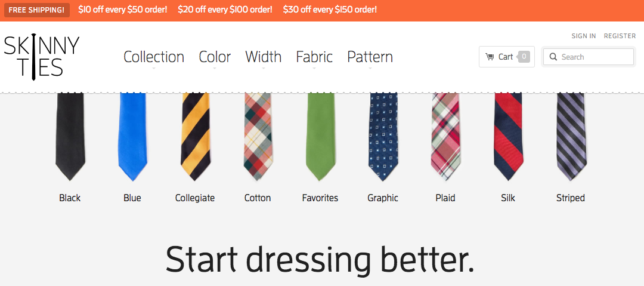The image size is (644, 286).
Task: Click the Sign In link
Action: (583, 36)
